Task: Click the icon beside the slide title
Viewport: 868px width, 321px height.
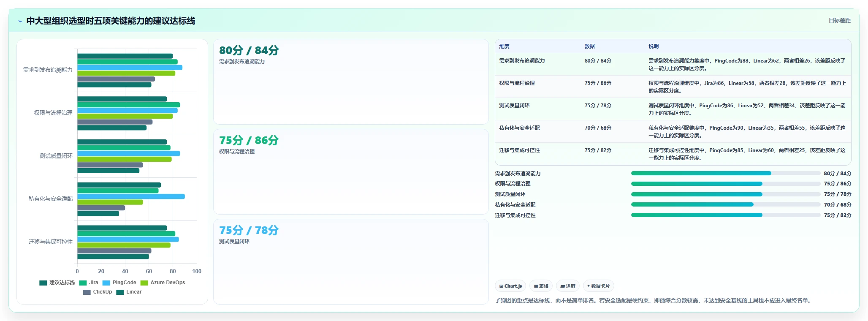Action: (x=20, y=21)
